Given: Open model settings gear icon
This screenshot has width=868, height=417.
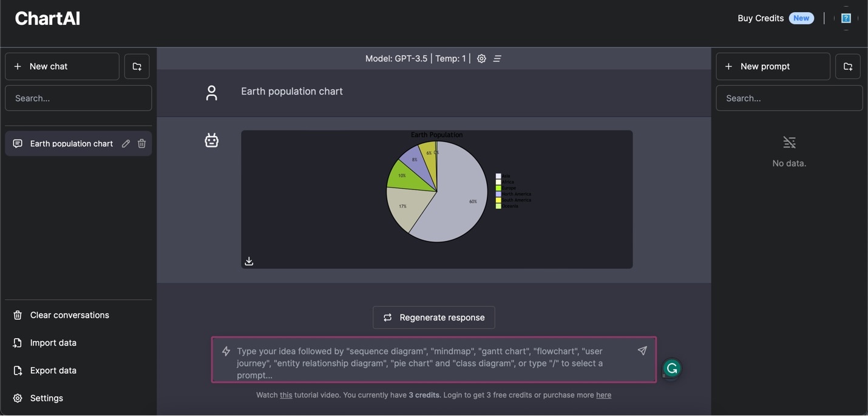Looking at the screenshot, I should point(481,58).
